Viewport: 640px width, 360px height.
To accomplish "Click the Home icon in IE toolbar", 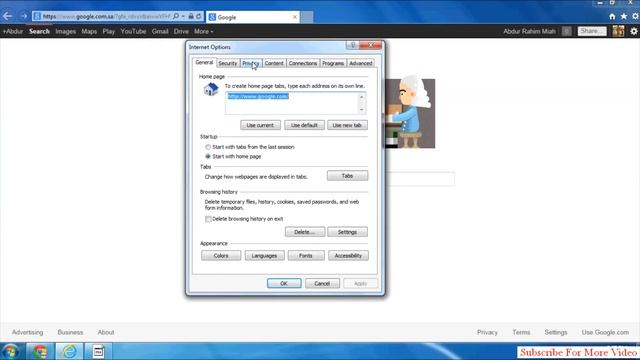I will 612,16.
